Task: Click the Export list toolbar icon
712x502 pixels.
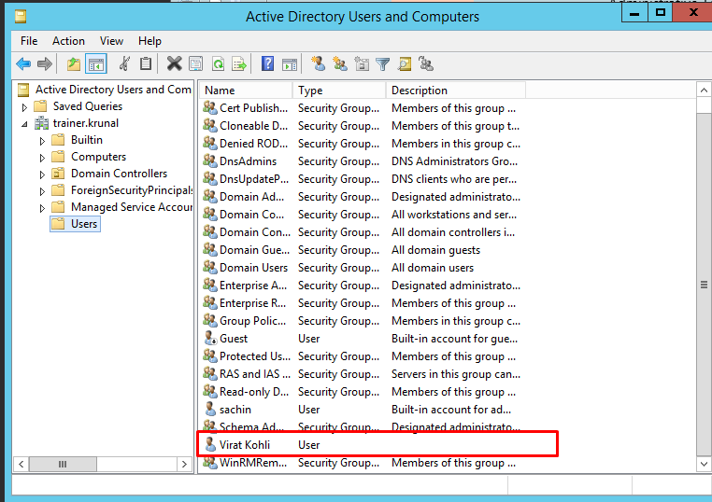Action: tap(239, 64)
